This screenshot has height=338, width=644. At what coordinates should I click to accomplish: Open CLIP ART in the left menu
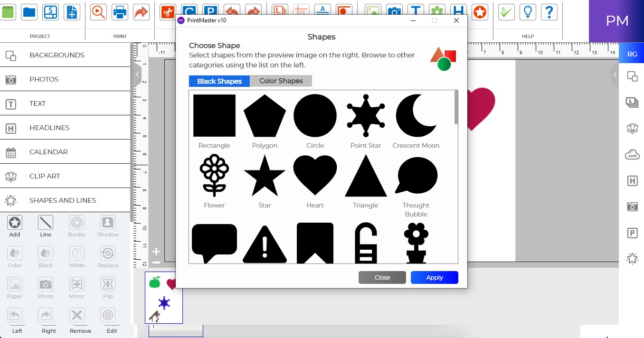65,176
